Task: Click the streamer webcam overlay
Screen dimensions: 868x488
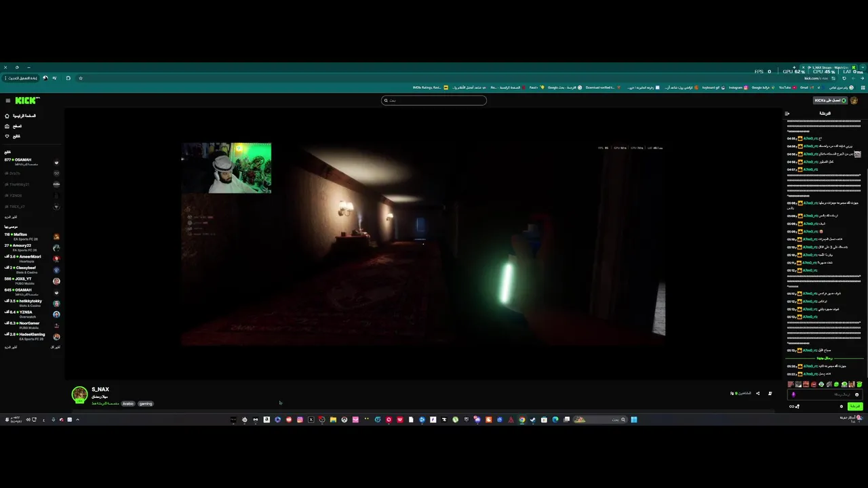Action: (226, 167)
